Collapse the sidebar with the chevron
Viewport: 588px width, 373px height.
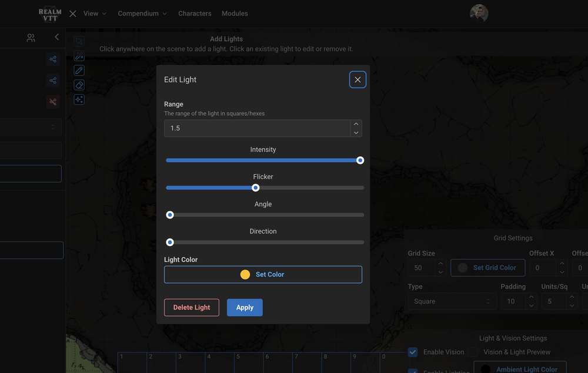coord(56,36)
